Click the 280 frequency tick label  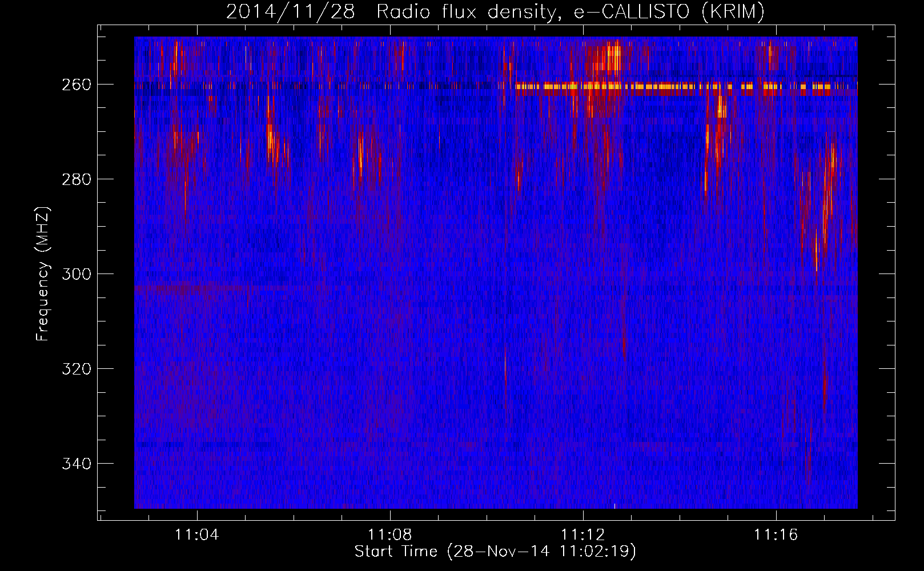coord(77,179)
